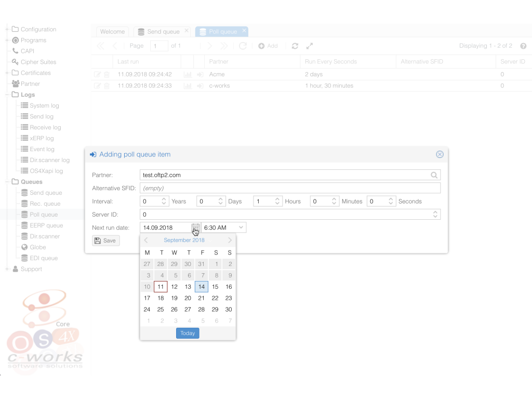
Task: Expand the Configuration tree node
Action: pyautogui.click(x=7, y=30)
